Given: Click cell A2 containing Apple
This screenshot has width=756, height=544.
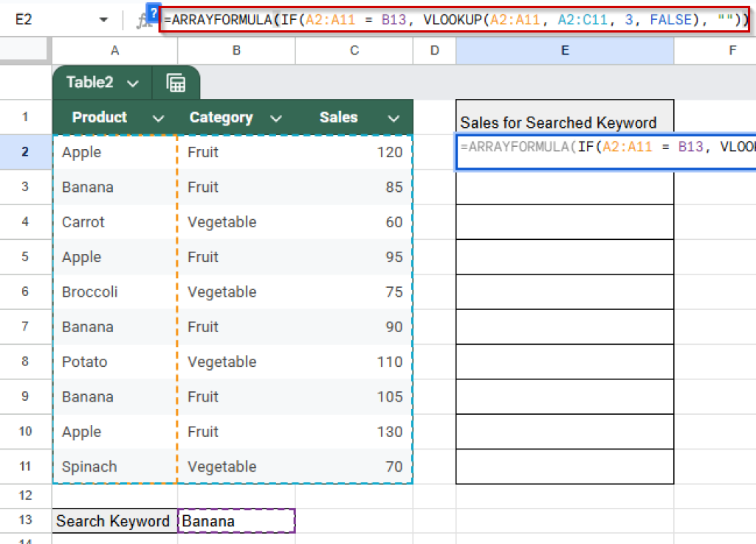Looking at the screenshot, I should pyautogui.click(x=114, y=152).
